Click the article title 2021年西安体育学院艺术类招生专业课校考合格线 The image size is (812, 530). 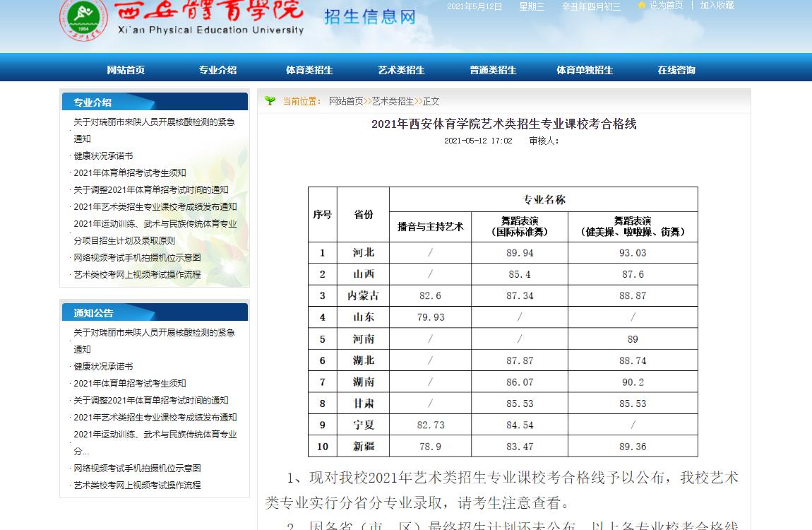pos(504,124)
